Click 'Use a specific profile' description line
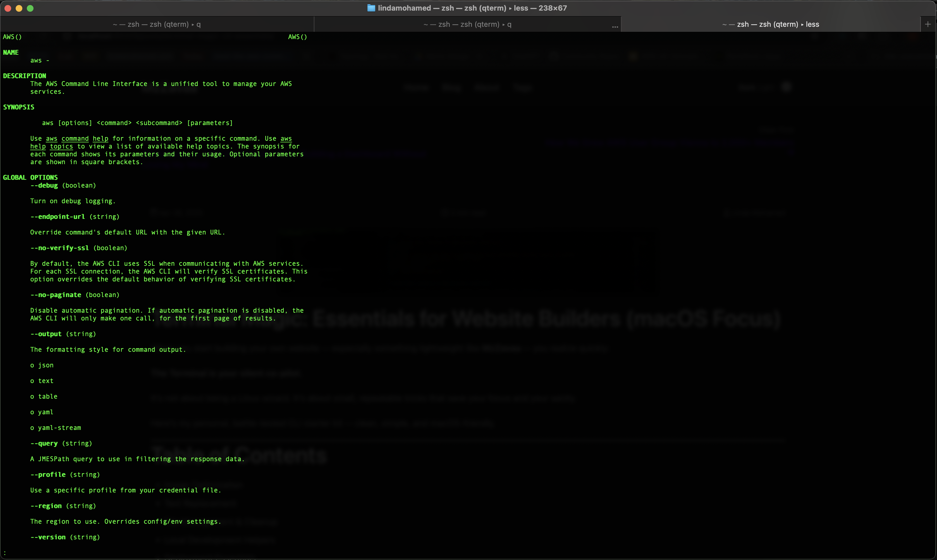Screen dimensions: 937x560 click(x=126, y=490)
